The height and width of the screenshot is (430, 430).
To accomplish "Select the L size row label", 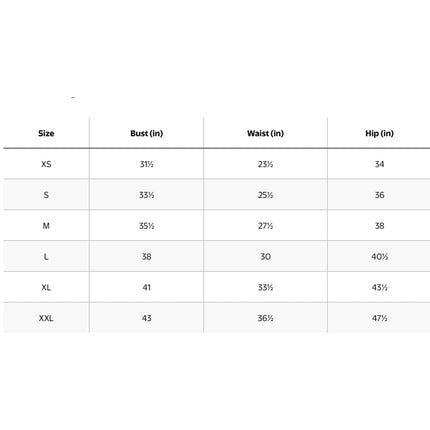I will tap(46, 257).
